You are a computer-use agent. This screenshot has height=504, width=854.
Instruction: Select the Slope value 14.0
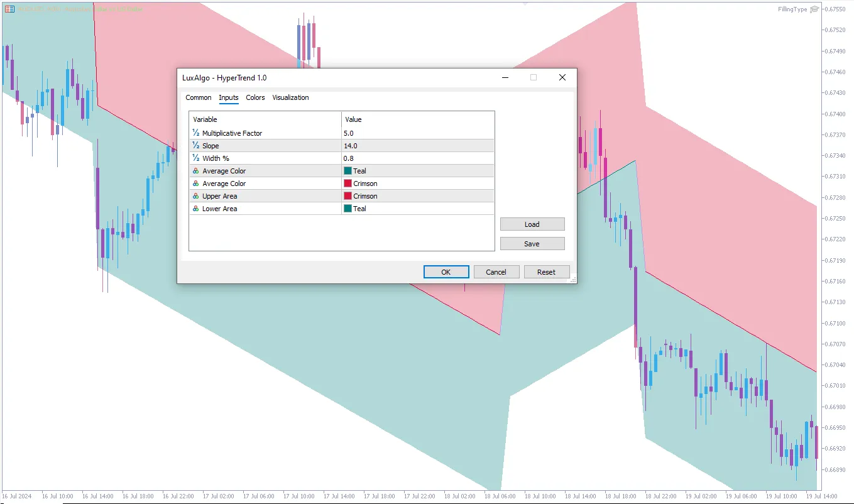pos(351,146)
